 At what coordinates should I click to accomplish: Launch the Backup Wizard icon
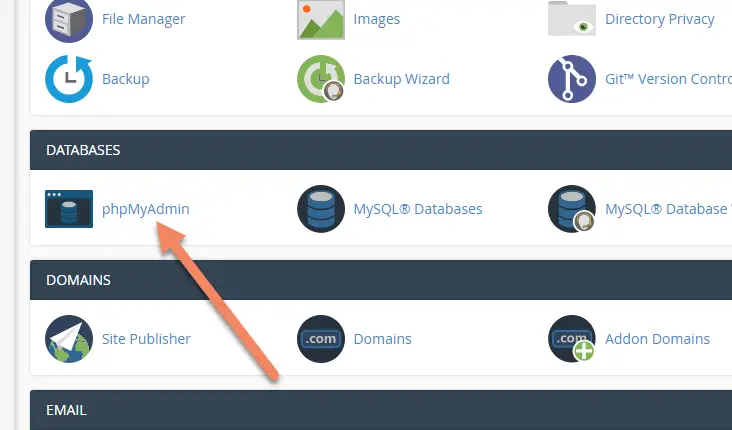[321, 79]
